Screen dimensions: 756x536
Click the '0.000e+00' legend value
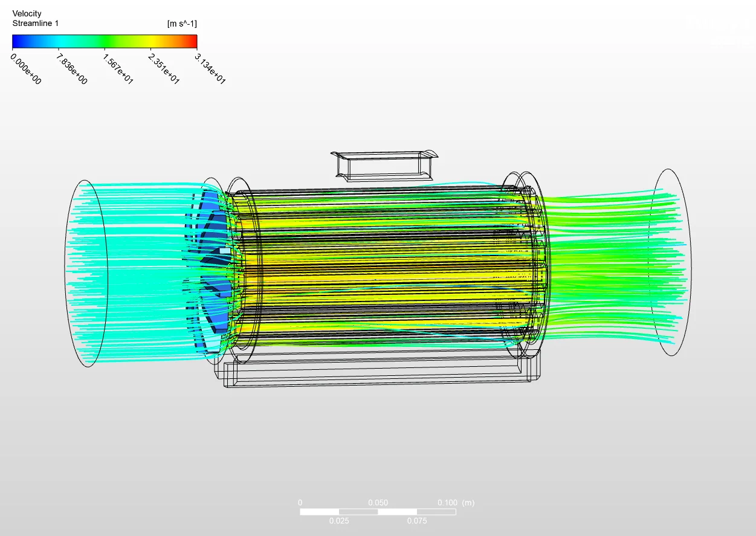(x=27, y=68)
